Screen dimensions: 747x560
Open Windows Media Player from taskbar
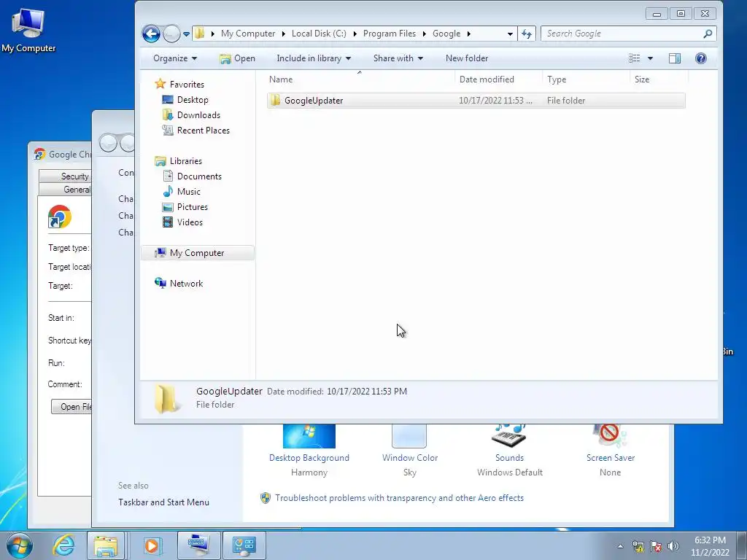coord(152,545)
